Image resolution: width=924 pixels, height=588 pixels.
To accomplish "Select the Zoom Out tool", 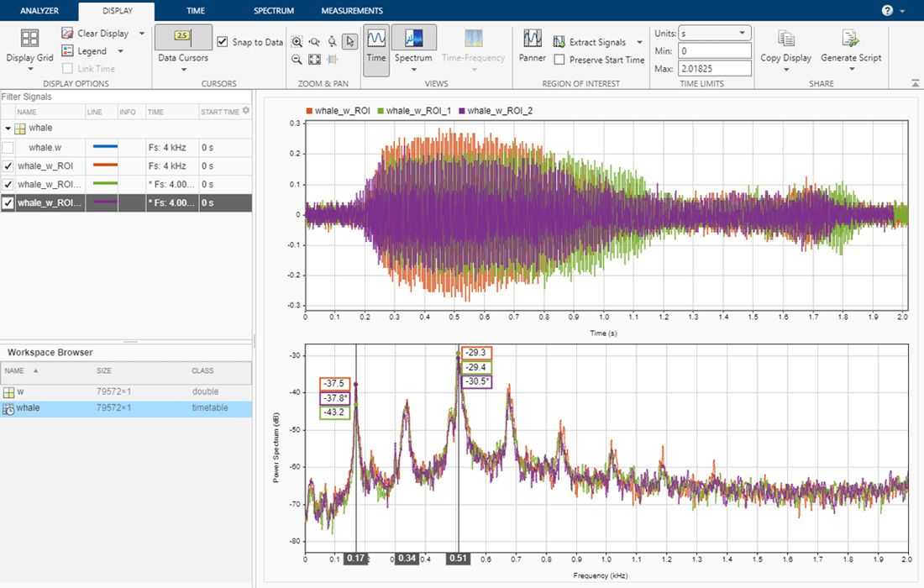I will [x=297, y=59].
